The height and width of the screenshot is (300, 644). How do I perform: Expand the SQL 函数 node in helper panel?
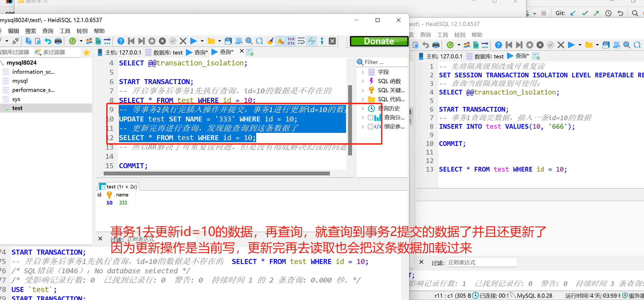click(363, 81)
